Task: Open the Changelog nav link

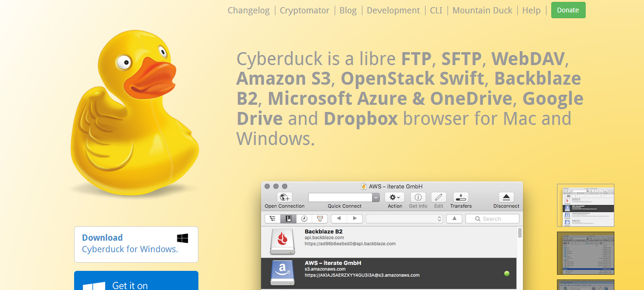Action: (249, 10)
